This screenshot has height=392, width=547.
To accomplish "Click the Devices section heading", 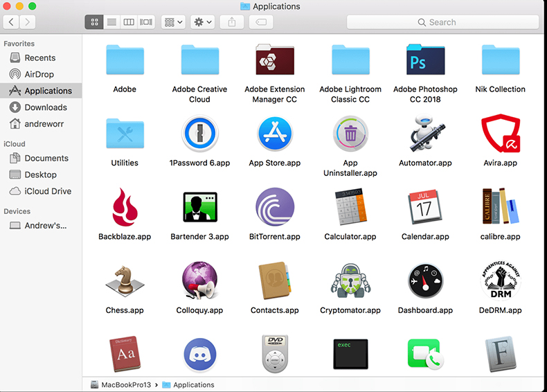I will point(17,211).
